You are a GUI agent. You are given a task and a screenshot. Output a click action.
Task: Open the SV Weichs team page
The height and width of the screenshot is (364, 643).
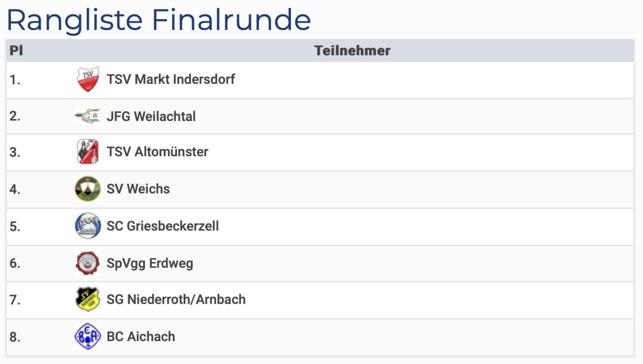coord(138,189)
